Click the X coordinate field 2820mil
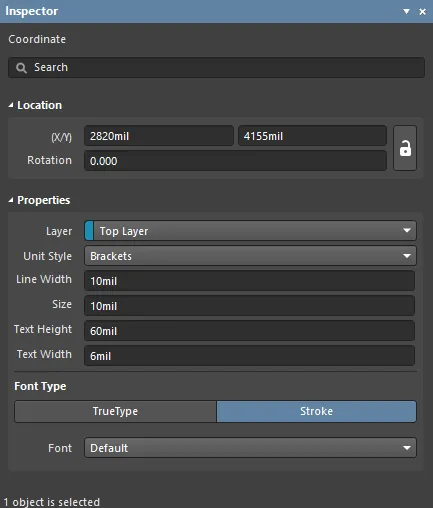Screen dimensions: 433x508 click(159, 136)
